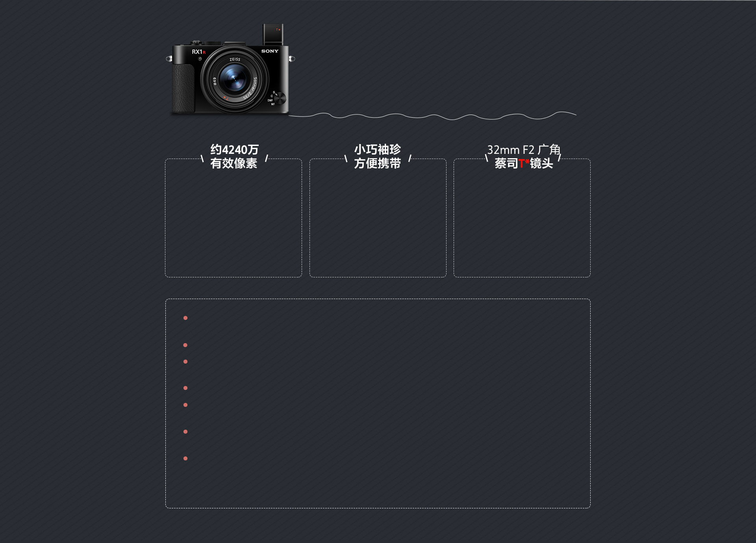This screenshot has height=543, width=756.
Task: Click the camera's textured hand grip
Action: coord(183,89)
